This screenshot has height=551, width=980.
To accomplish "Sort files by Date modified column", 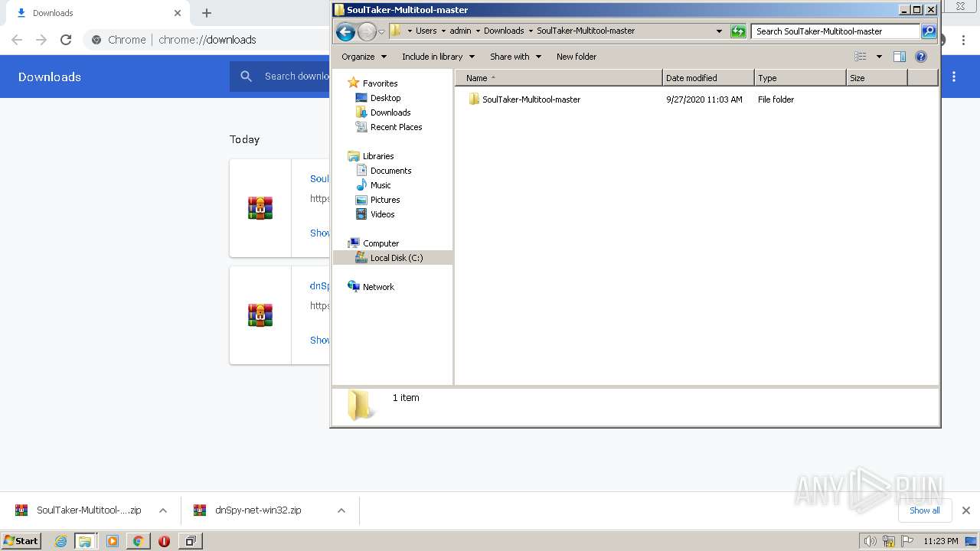I will pos(708,78).
